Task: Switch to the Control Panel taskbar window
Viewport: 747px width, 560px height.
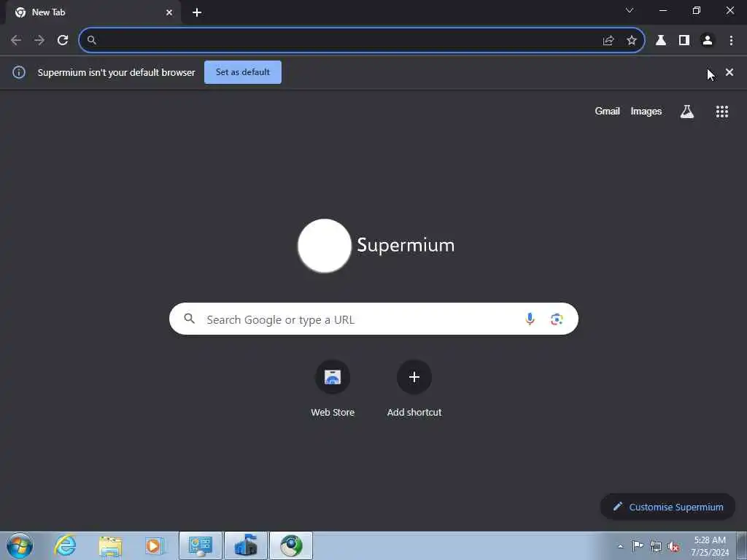Action: click(x=201, y=545)
